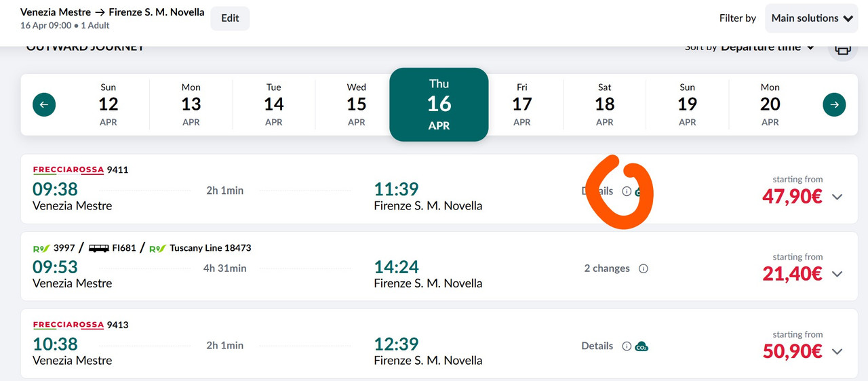Expand the 47,90€ fare chevron
This screenshot has width=868, height=381.
pos(837,197)
